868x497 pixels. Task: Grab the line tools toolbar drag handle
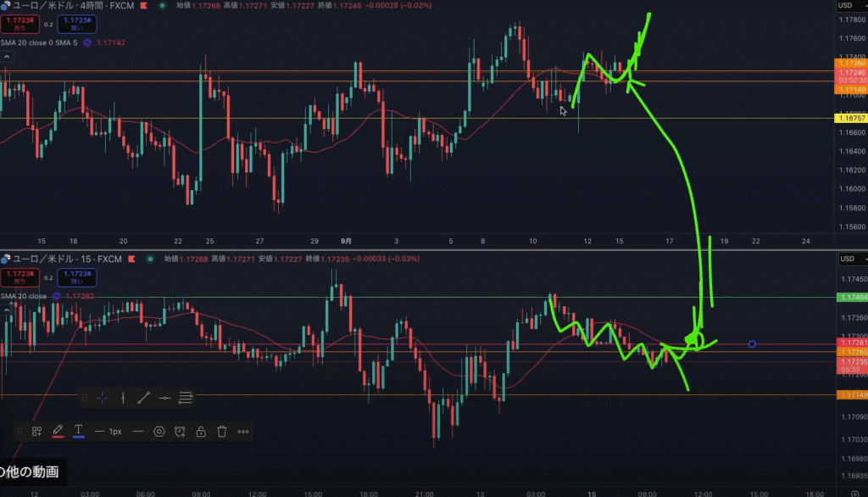pos(85,398)
